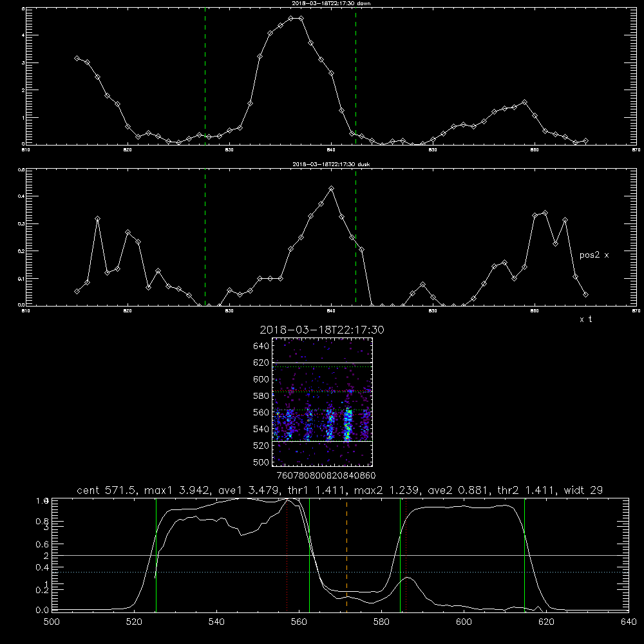Click x-axis label '600' of bottom plot
The height and width of the screenshot is (644, 644).
464,622
